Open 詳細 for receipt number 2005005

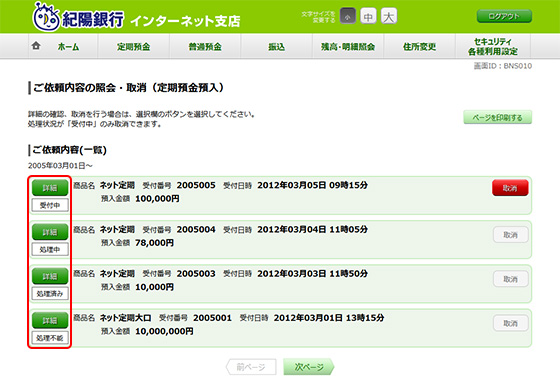pos(50,188)
